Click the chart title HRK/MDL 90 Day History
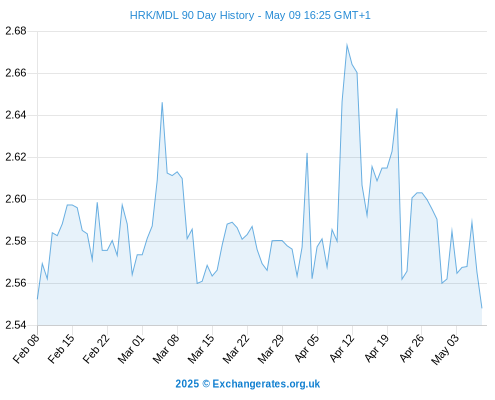The height and width of the screenshot is (400, 495). pyautogui.click(x=192, y=15)
